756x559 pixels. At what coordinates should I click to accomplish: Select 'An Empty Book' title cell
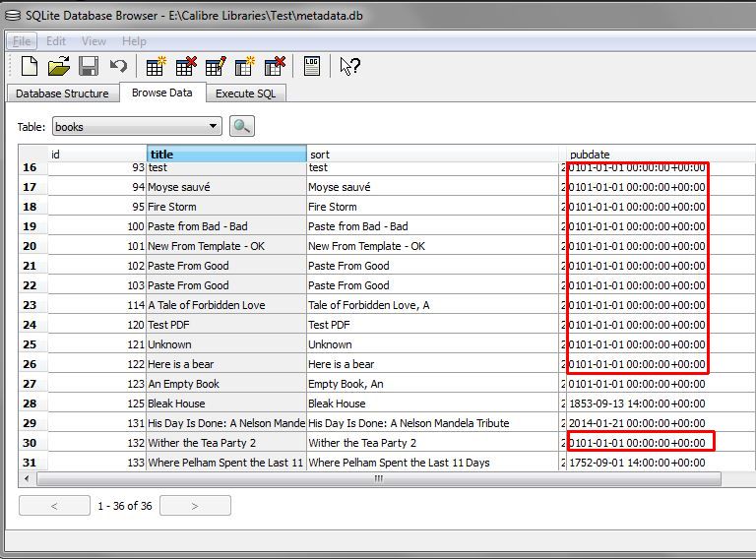pos(226,384)
